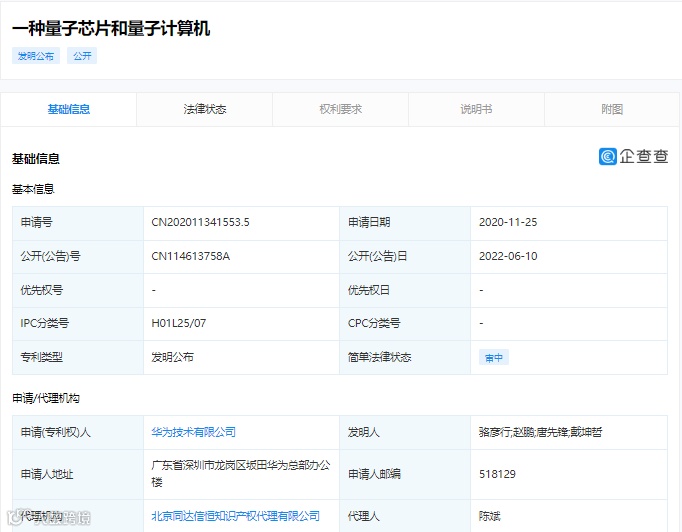Screen dimensions: 682x532
Task: Open applicant link 华为技术有限公司
Action: (x=194, y=432)
